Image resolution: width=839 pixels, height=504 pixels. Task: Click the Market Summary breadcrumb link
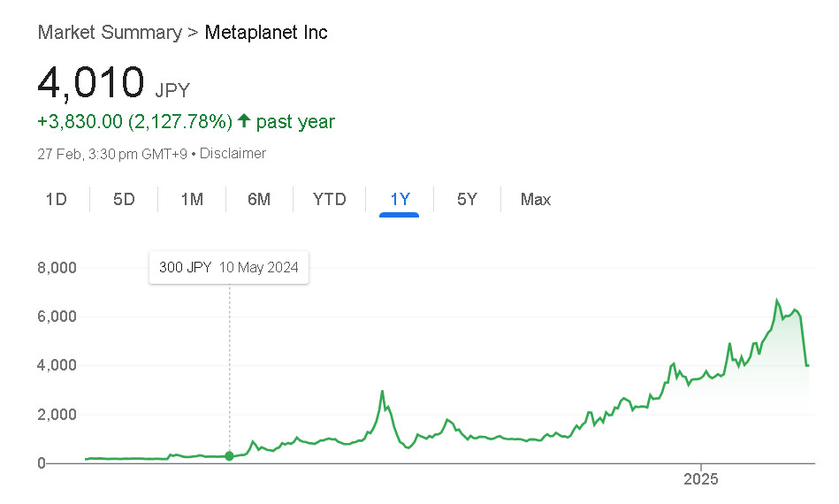point(109,33)
